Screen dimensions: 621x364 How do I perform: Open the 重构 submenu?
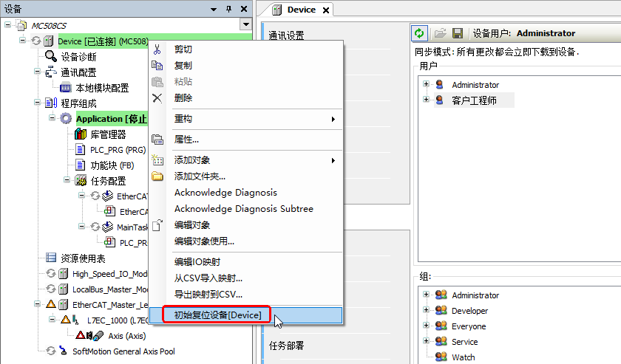click(x=246, y=119)
